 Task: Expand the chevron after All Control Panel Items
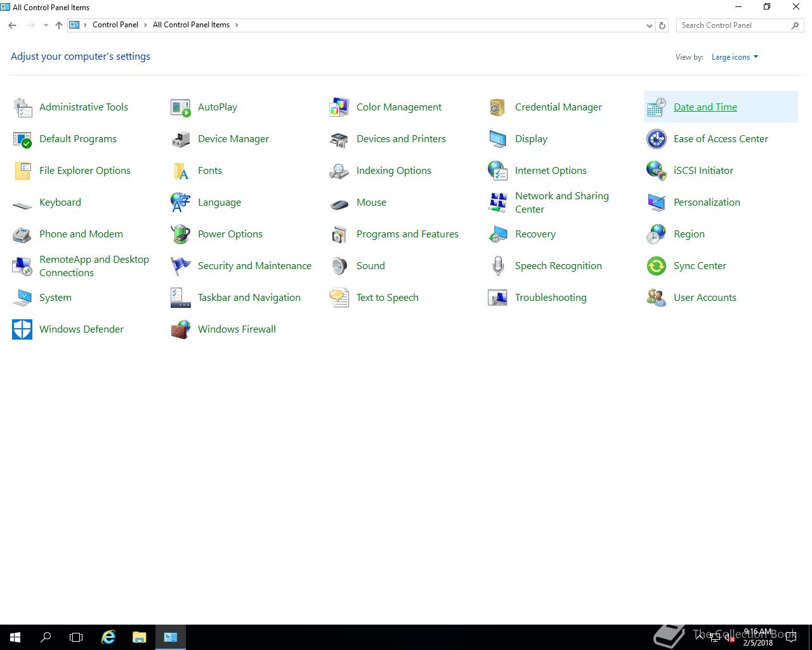click(x=237, y=25)
